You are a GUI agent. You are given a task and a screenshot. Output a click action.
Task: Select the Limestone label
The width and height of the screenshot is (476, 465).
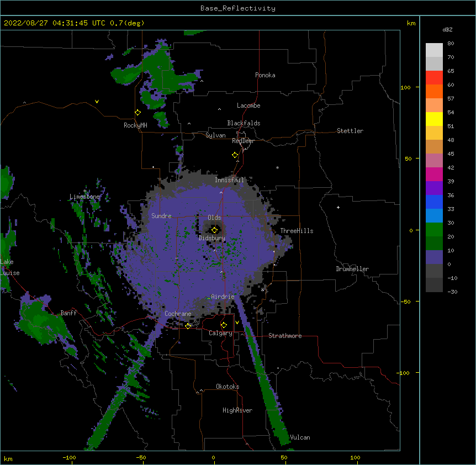(84, 197)
